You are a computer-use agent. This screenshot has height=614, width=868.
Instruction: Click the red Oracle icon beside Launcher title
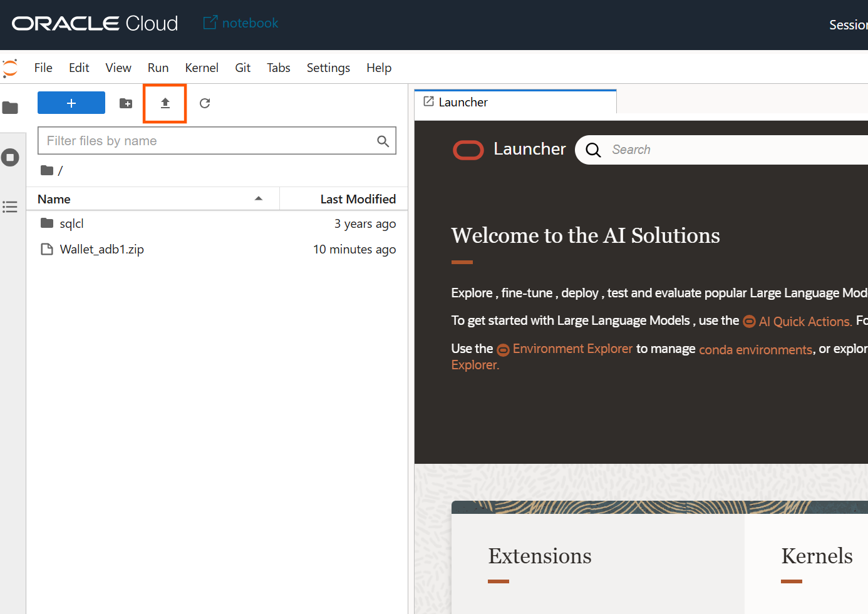468,150
